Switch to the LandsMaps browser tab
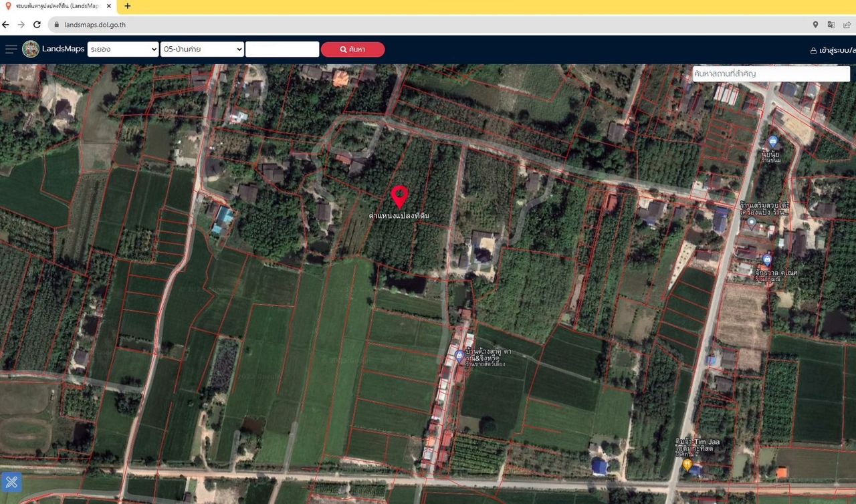856x504 pixels. 57,6
